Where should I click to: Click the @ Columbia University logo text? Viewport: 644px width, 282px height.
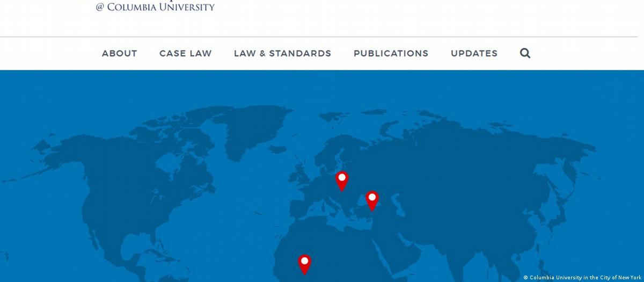[x=155, y=7]
